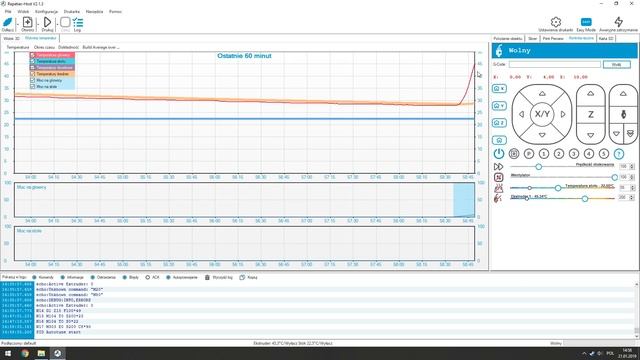The width and height of the screenshot is (640, 360).
Task: Open Okres czasu dropdown menu
Action: (44, 47)
